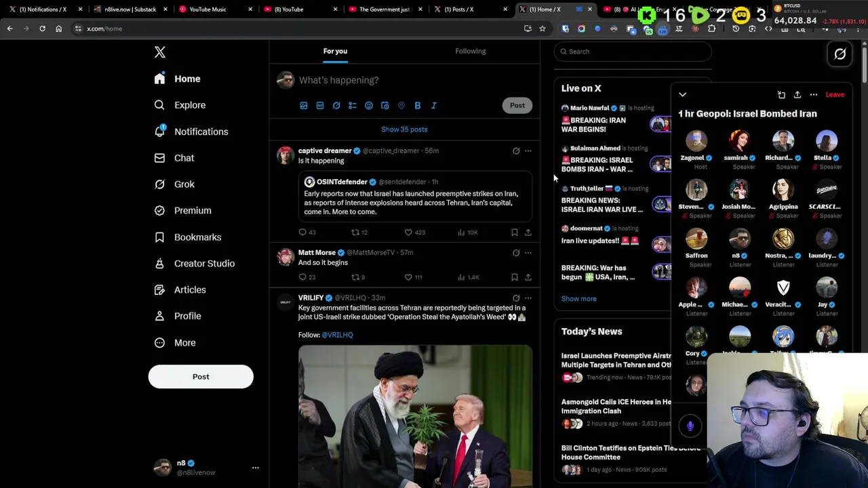This screenshot has width=868, height=488.
Task: Go to Profile page
Action: point(177,316)
